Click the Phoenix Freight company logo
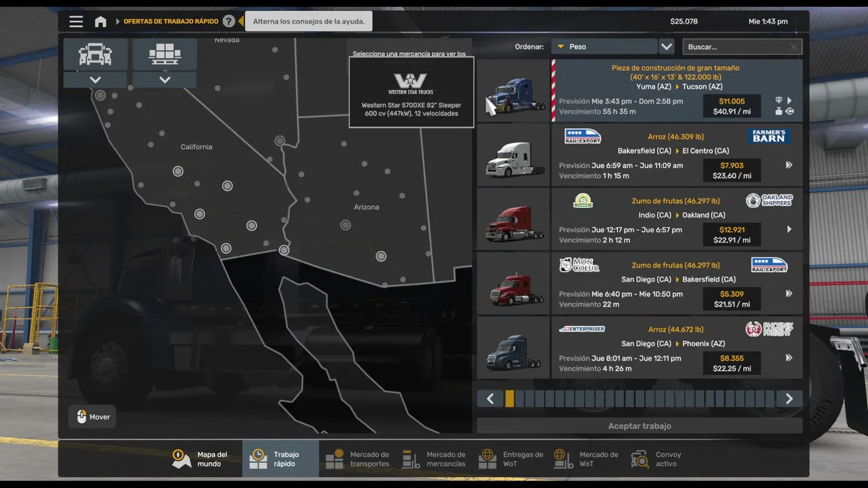This screenshot has width=868, height=488. (769, 329)
